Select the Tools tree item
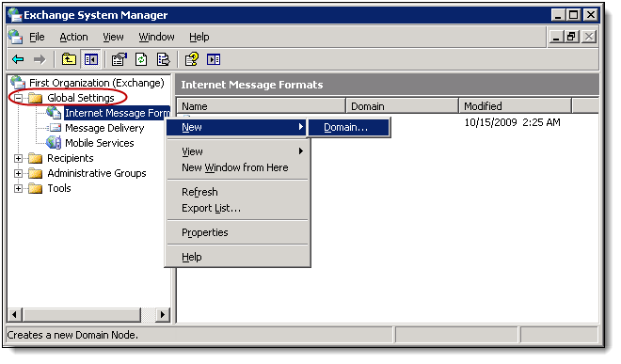The width and height of the screenshot is (621, 364). click(59, 188)
